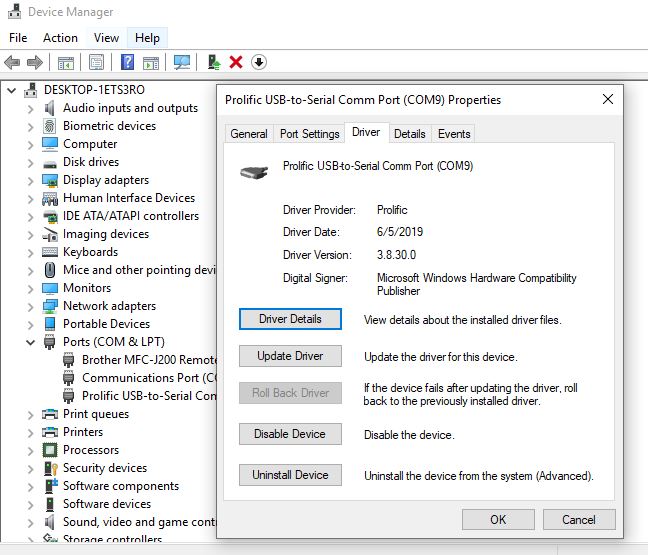
Task: Click the Update driver green arrow icon
Action: pyautogui.click(x=214, y=62)
